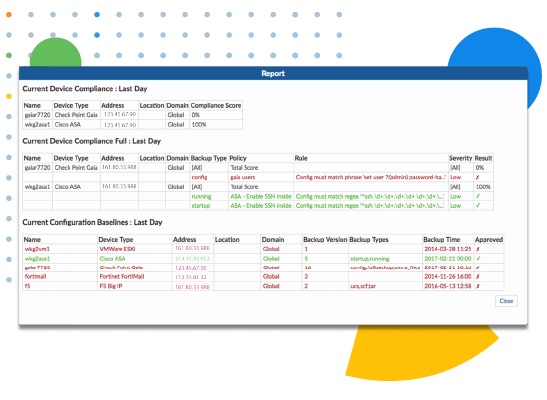Image resolution: width=547 pixels, height=400 pixels.
Task: Click the startup,running backup types cell
Action: [x=370, y=259]
